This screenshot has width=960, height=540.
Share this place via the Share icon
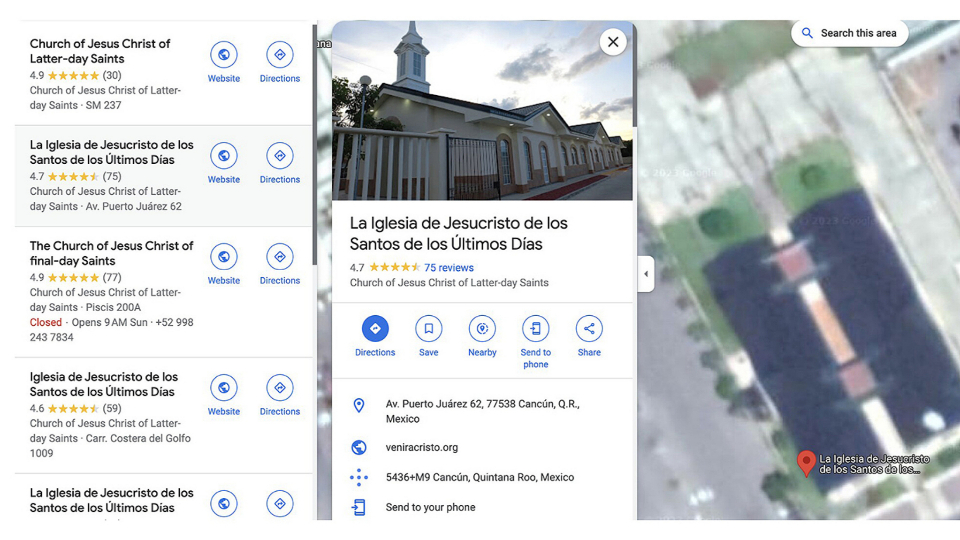[589, 329]
